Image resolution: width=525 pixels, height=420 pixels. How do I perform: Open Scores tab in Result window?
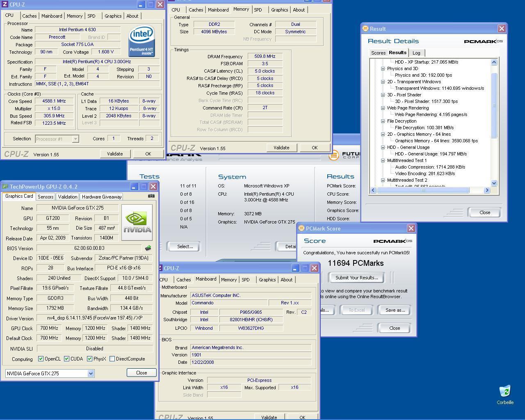pyautogui.click(x=378, y=53)
